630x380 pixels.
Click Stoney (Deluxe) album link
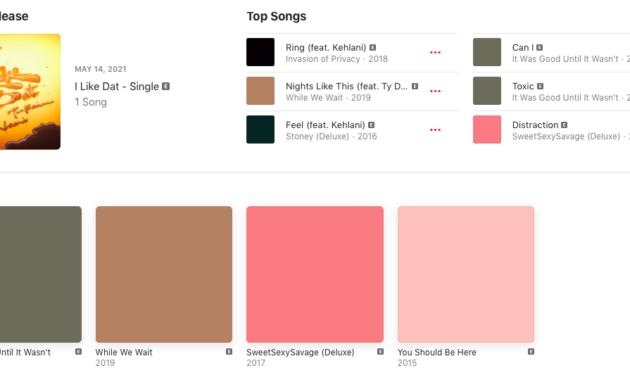[317, 137]
